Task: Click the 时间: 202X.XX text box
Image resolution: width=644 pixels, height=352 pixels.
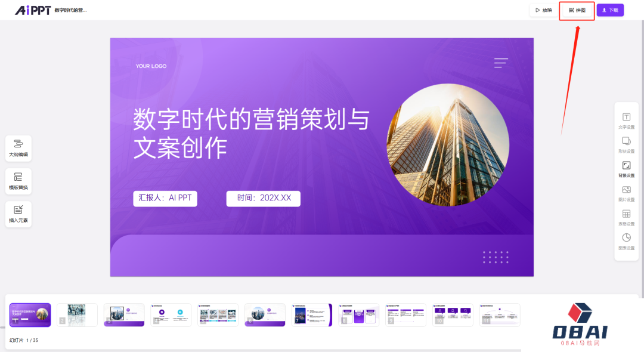Action: click(263, 199)
